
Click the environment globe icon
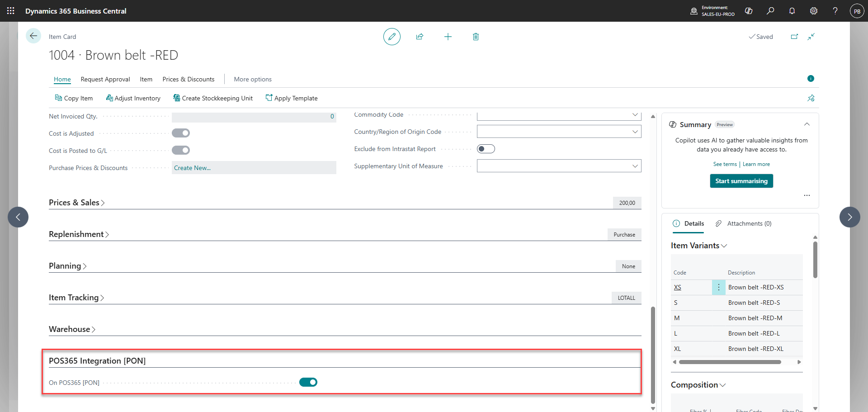tap(694, 11)
